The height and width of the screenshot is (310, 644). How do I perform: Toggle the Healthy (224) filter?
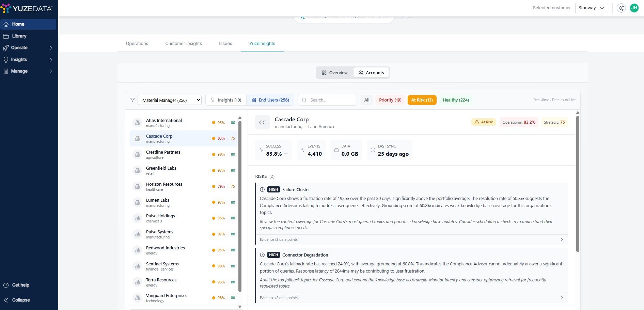(x=455, y=100)
